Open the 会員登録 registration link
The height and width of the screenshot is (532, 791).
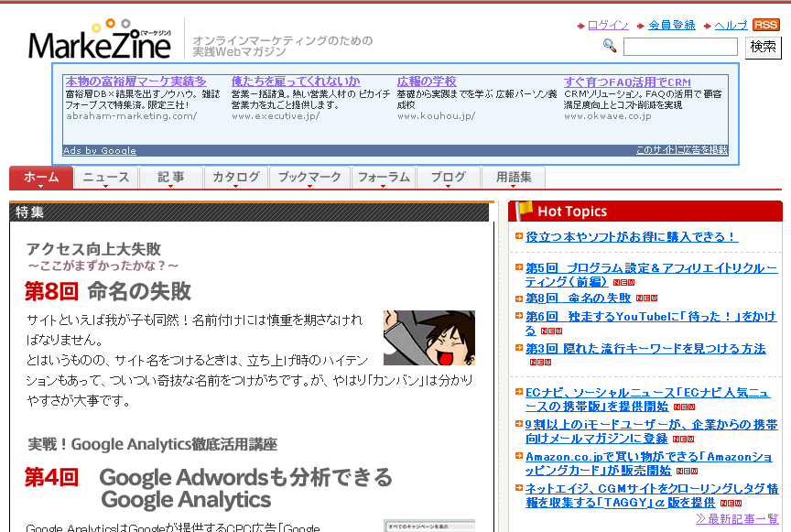(671, 26)
